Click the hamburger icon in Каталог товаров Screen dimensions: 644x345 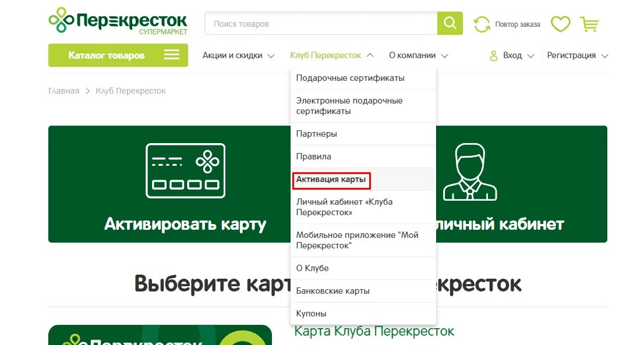click(172, 55)
